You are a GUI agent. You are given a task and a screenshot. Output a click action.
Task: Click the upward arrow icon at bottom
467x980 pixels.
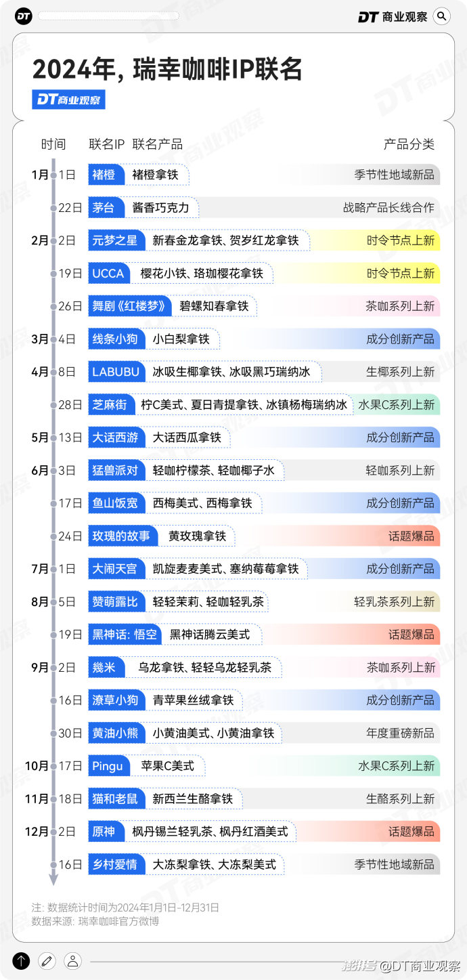pos(22,960)
